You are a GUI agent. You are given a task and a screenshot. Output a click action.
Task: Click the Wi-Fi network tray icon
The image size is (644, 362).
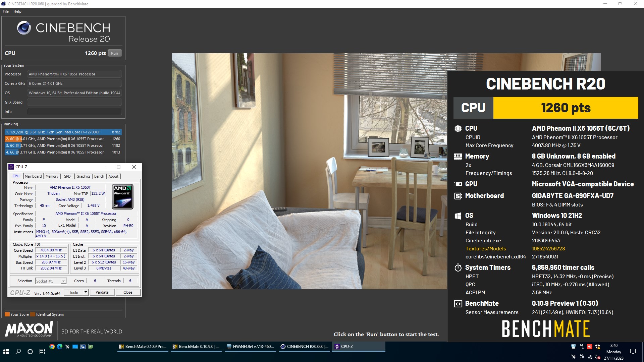pyautogui.click(x=590, y=357)
